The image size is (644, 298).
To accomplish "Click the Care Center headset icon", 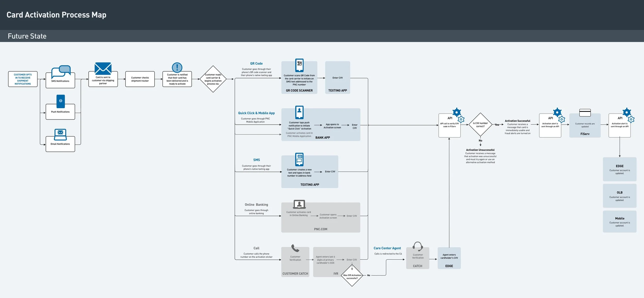I will (418, 246).
